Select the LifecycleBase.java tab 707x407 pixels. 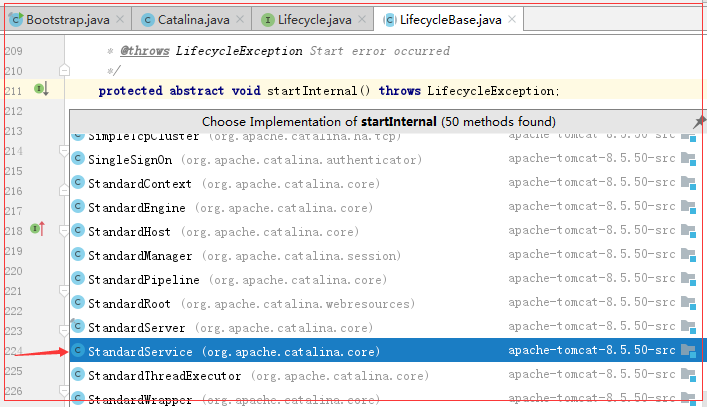click(449, 19)
